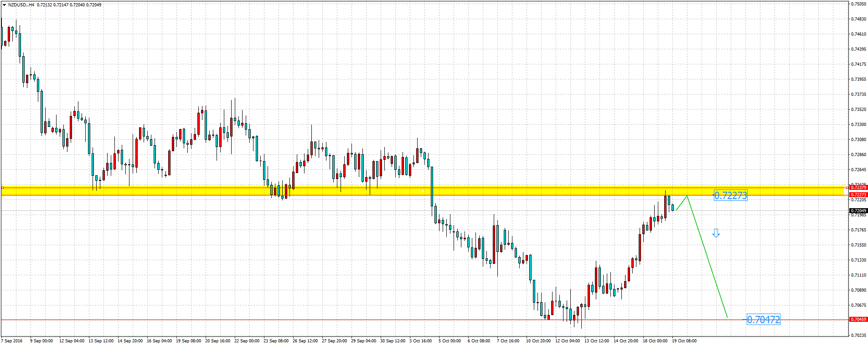
Task: Select the 0.72273 blue text label
Action: pos(730,196)
